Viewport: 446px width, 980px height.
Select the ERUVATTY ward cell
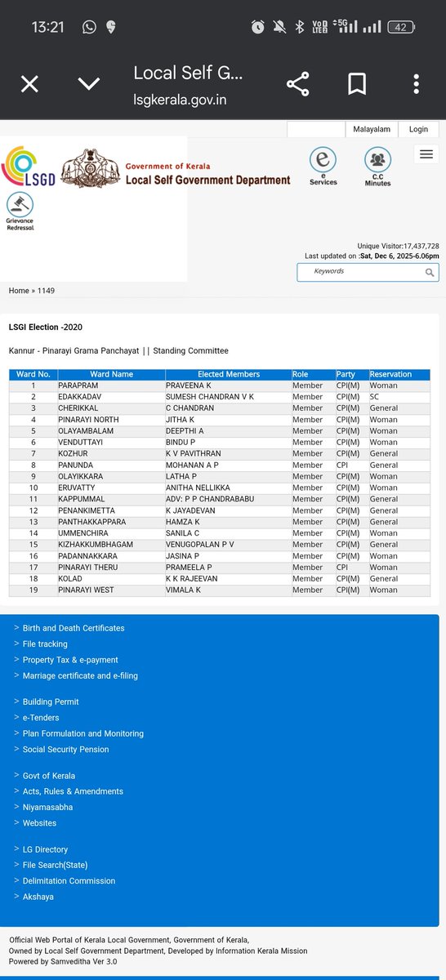111,488
